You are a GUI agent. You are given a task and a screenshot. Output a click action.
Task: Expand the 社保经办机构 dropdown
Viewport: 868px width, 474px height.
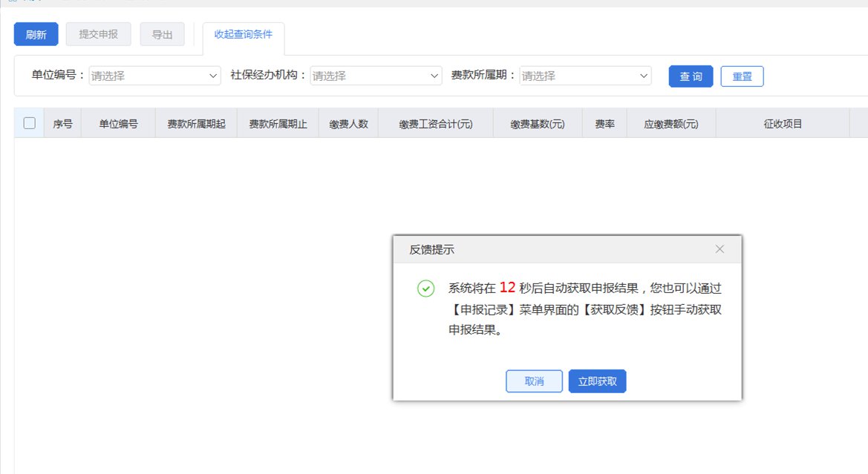click(x=376, y=76)
